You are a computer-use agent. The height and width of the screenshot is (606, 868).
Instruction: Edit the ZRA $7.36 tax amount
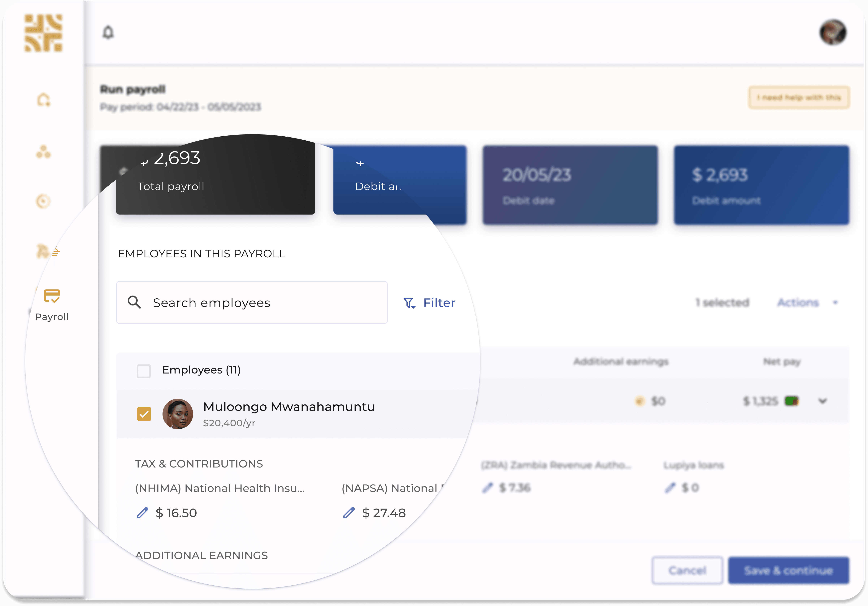pos(488,488)
